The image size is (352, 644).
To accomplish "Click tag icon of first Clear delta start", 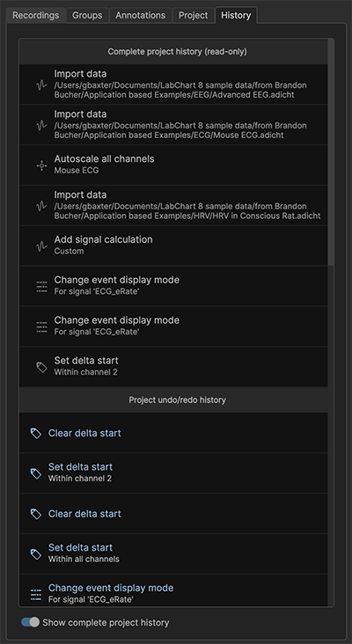I will [36, 434].
